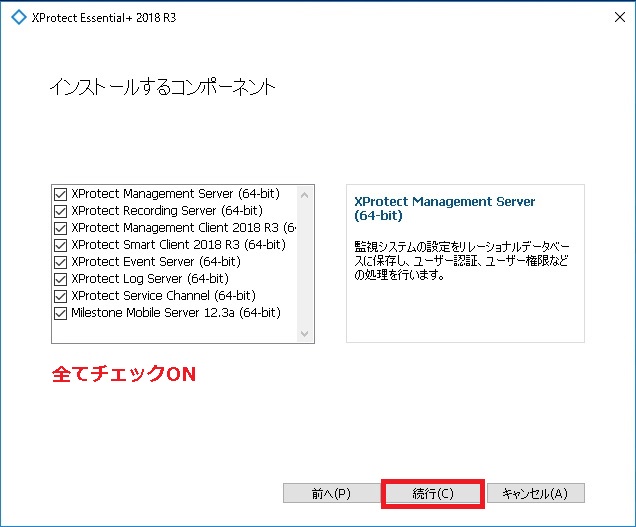Close the XProtect installer window
The width and height of the screenshot is (636, 527).
pyautogui.click(x=620, y=17)
